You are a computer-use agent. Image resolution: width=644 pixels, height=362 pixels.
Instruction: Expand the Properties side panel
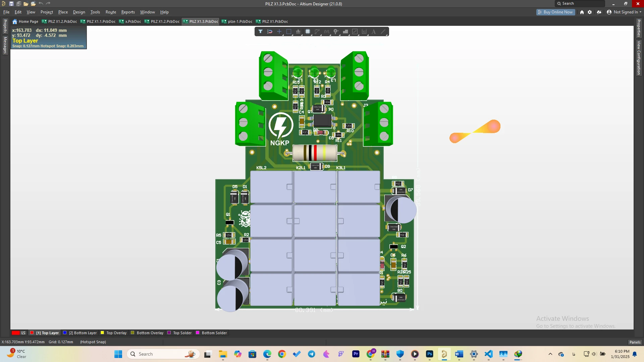pyautogui.click(x=639, y=28)
